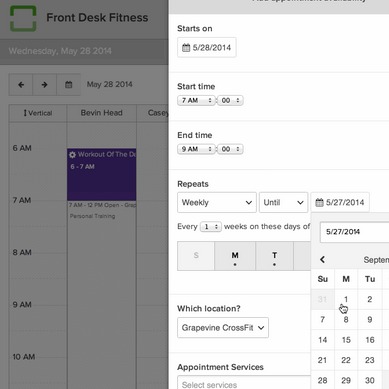Screen dimensions: 389x389
Task: Select September 30 in date picker
Action: pyautogui.click(x=370, y=380)
